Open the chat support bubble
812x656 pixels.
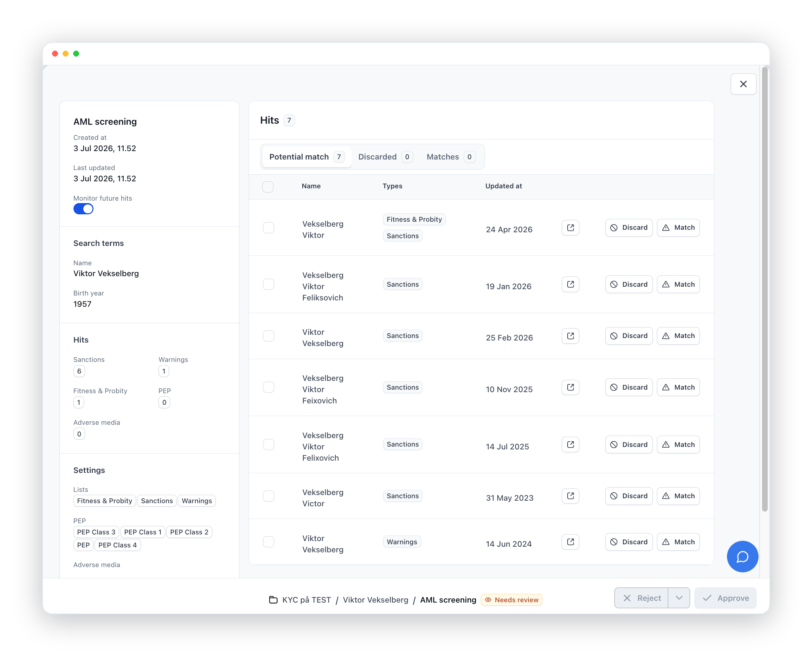coord(742,556)
